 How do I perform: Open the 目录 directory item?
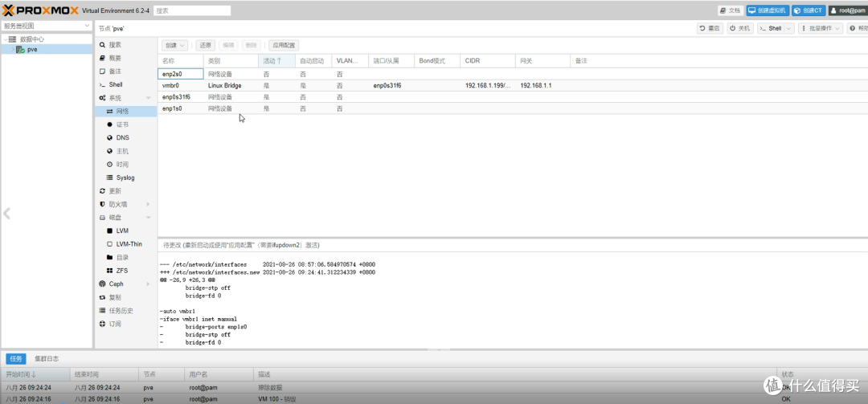pos(122,257)
